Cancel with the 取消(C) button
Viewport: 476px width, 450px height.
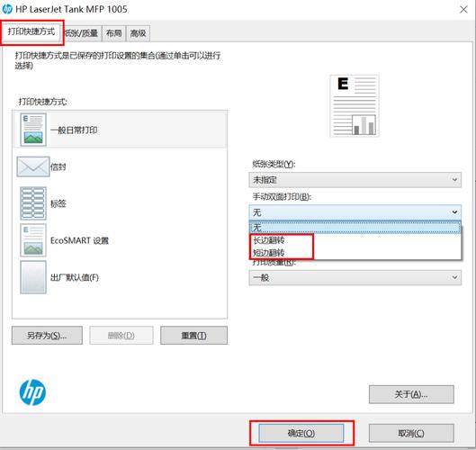[x=411, y=433]
